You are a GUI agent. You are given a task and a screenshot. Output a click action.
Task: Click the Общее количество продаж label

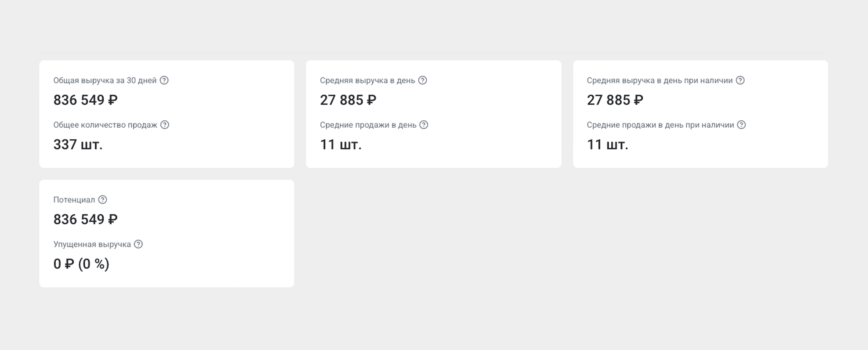coord(105,125)
